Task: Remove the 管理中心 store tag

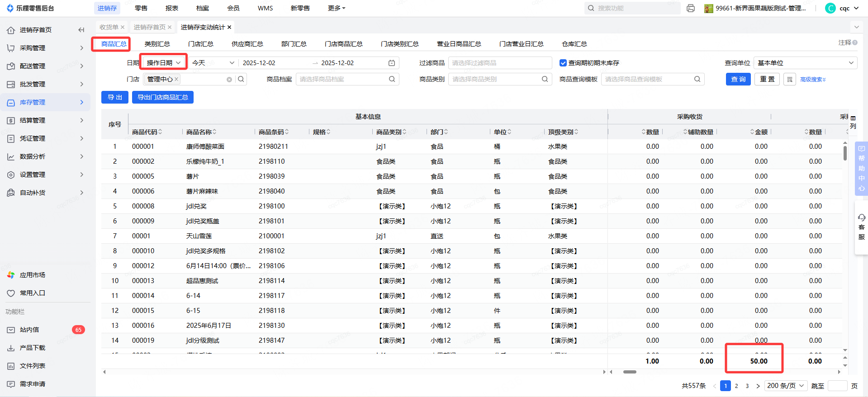Action: pos(176,79)
